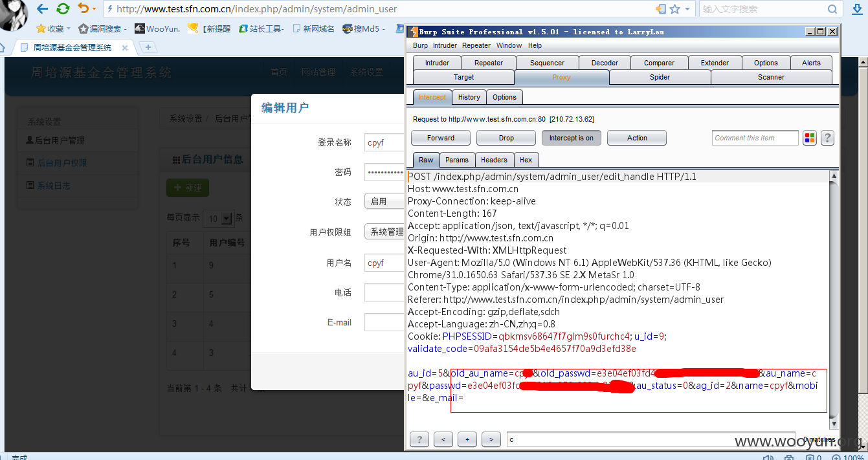868x460 pixels.
Task: Select the 周培源基金会管理系统 tab
Action: click(x=72, y=47)
